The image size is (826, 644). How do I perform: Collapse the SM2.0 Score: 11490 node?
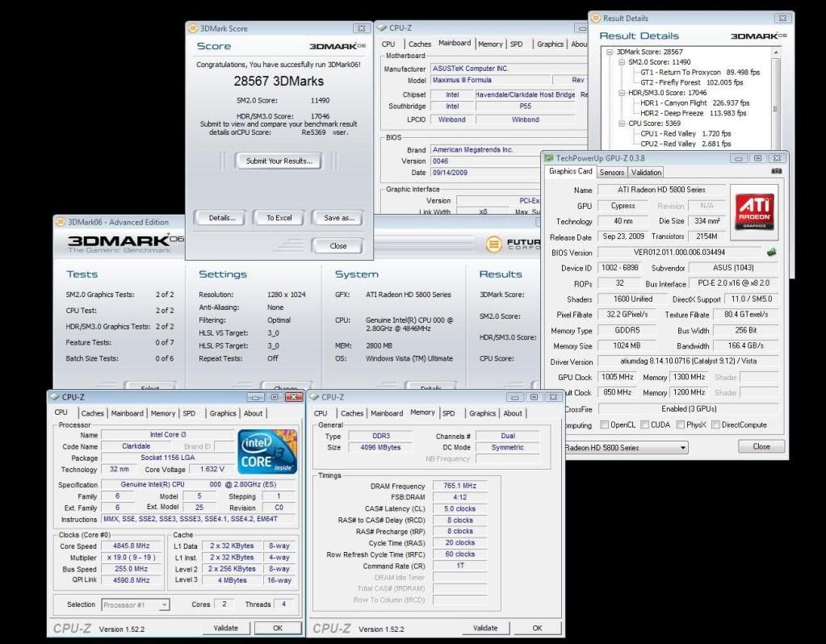pos(622,61)
